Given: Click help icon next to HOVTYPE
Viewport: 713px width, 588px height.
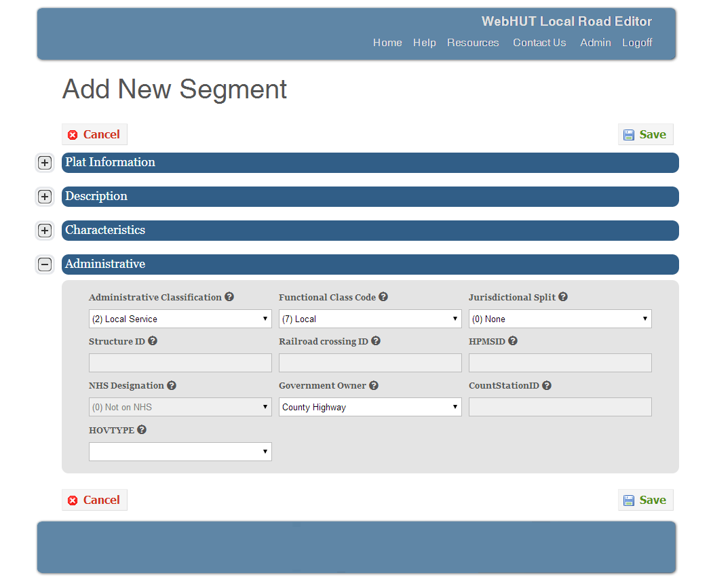Looking at the screenshot, I should coord(142,429).
